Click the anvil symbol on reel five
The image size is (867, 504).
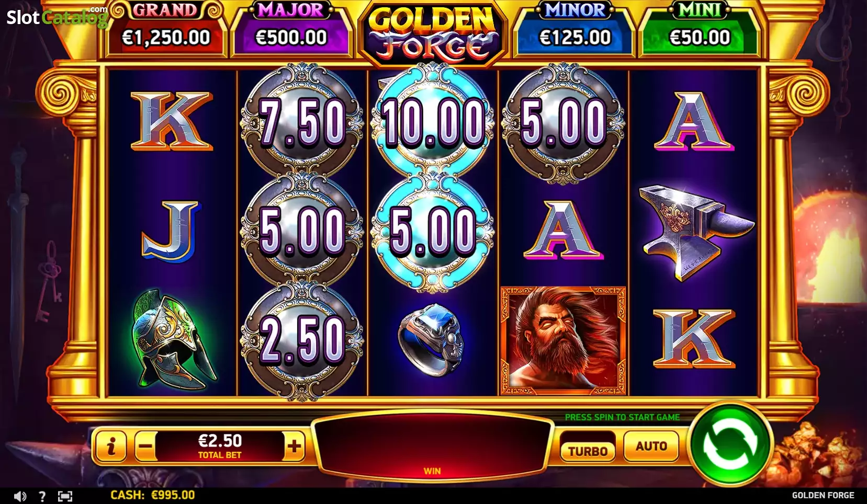tap(695, 232)
